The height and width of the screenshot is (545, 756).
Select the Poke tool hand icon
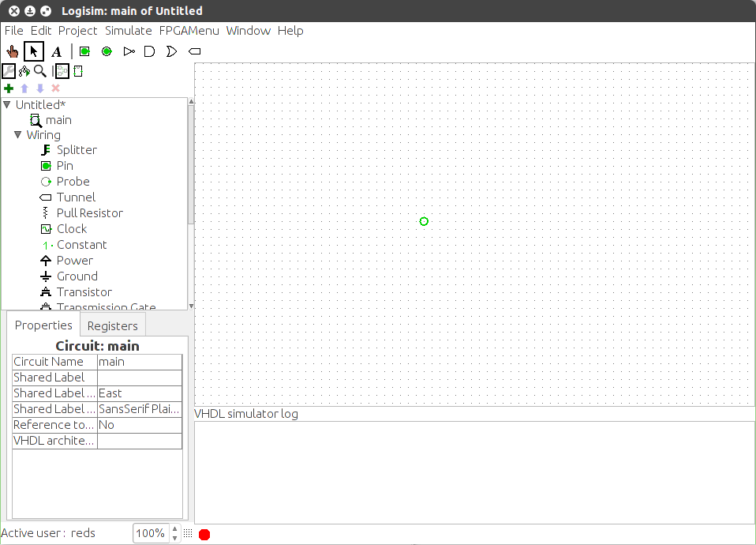12,51
